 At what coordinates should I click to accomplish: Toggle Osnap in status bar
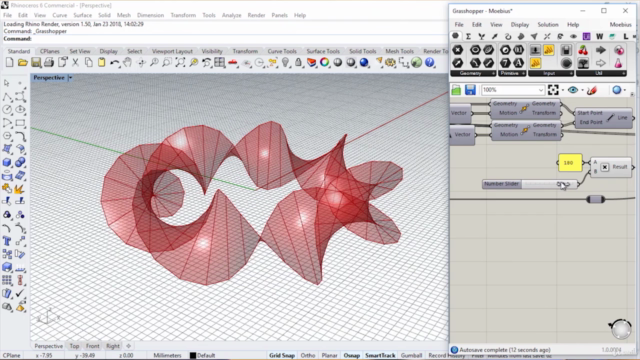coord(351,356)
